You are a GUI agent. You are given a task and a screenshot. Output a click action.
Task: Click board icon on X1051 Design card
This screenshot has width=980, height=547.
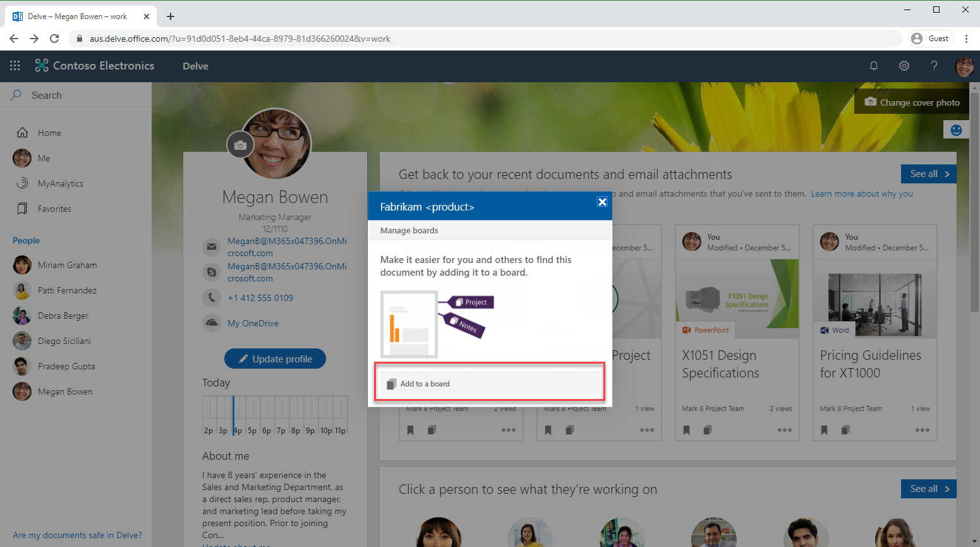[708, 430]
